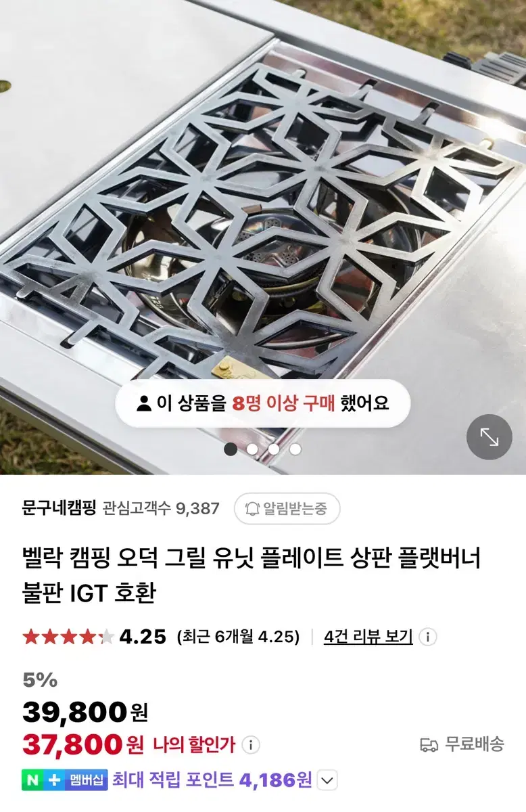Open the 4건 리뷰 보기 link
This screenshot has width=526, height=812.
tap(368, 637)
